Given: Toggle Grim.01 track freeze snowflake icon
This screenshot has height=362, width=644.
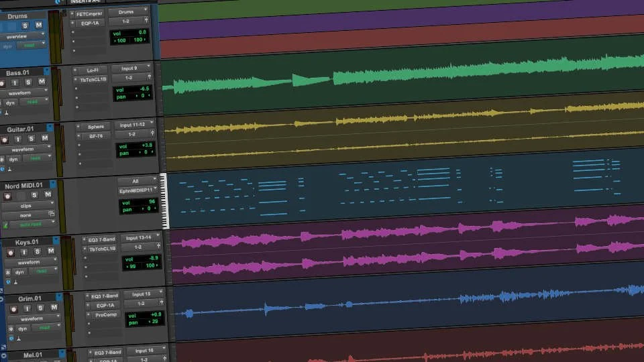Looking at the screenshot, I should tap(11, 329).
